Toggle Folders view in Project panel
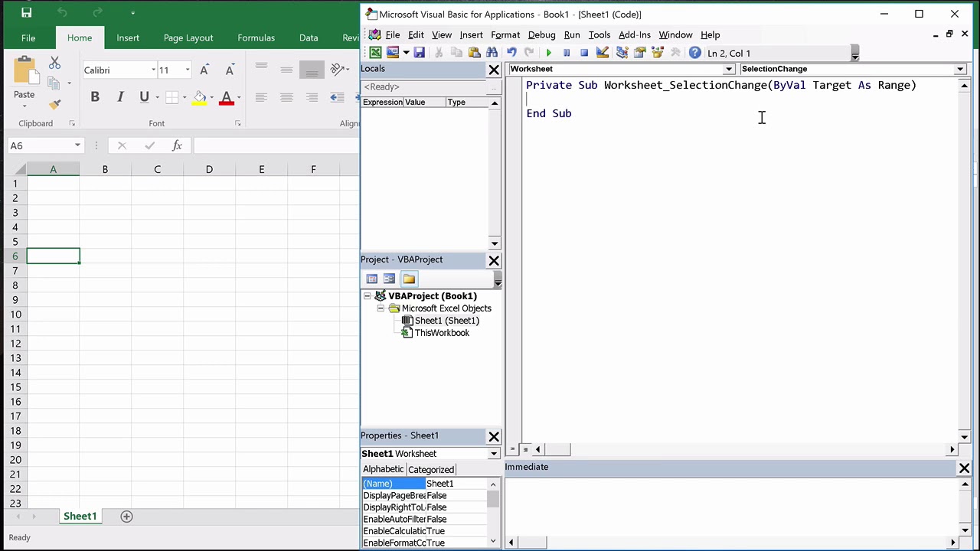The image size is (980, 551). tap(409, 279)
